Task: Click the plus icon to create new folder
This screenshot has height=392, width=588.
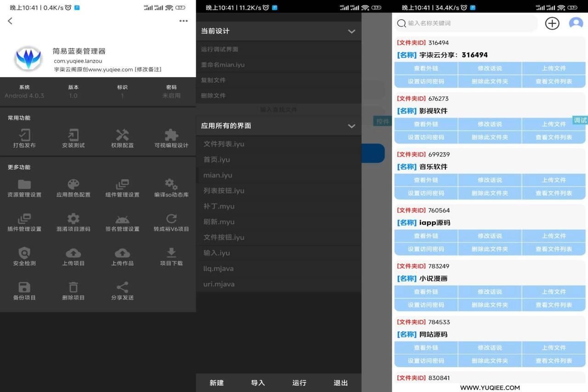Action: pos(552,23)
